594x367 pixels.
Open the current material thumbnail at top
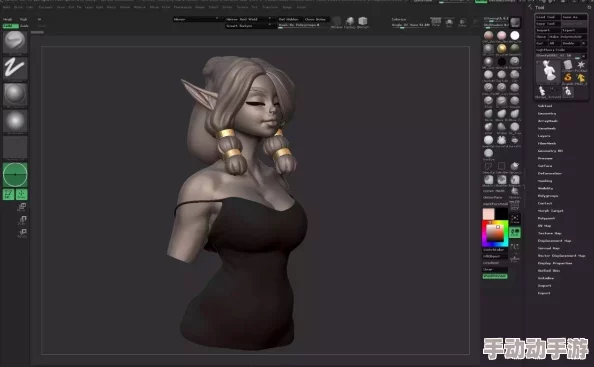[515, 22]
